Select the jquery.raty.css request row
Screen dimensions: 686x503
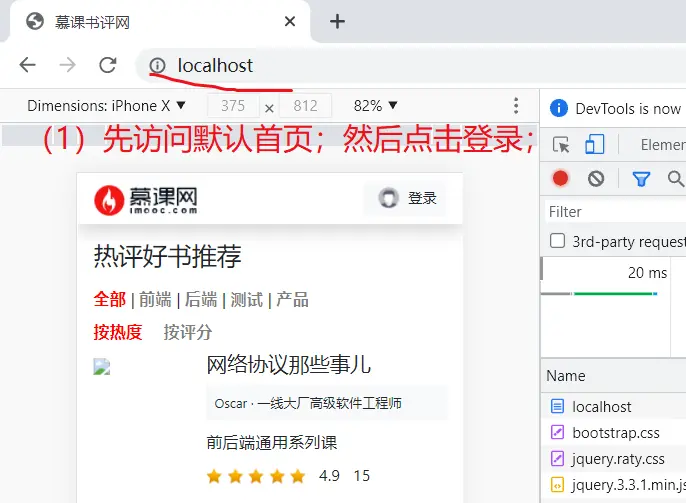coord(614,458)
